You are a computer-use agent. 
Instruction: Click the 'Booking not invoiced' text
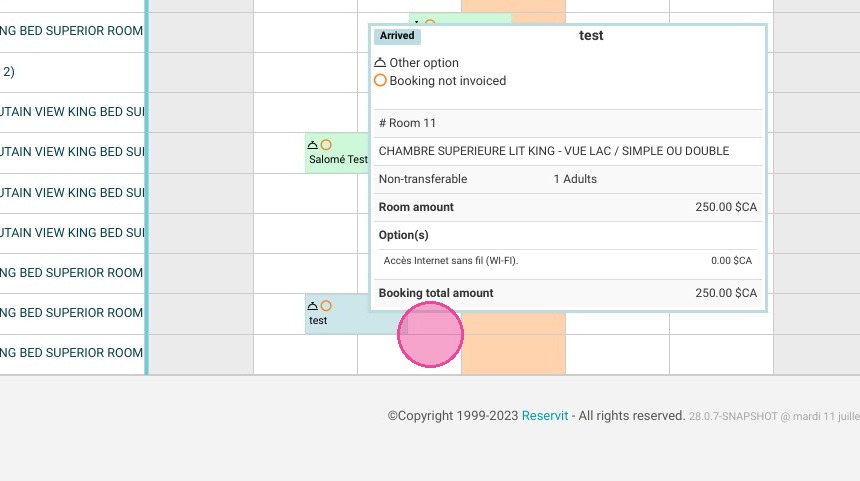click(448, 81)
